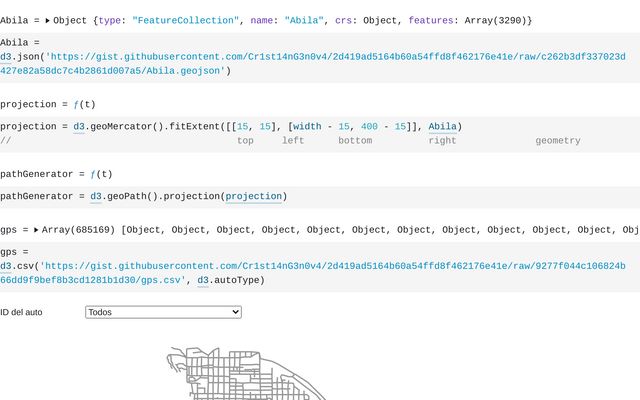Click the d3 reference before .json

tap(6, 57)
